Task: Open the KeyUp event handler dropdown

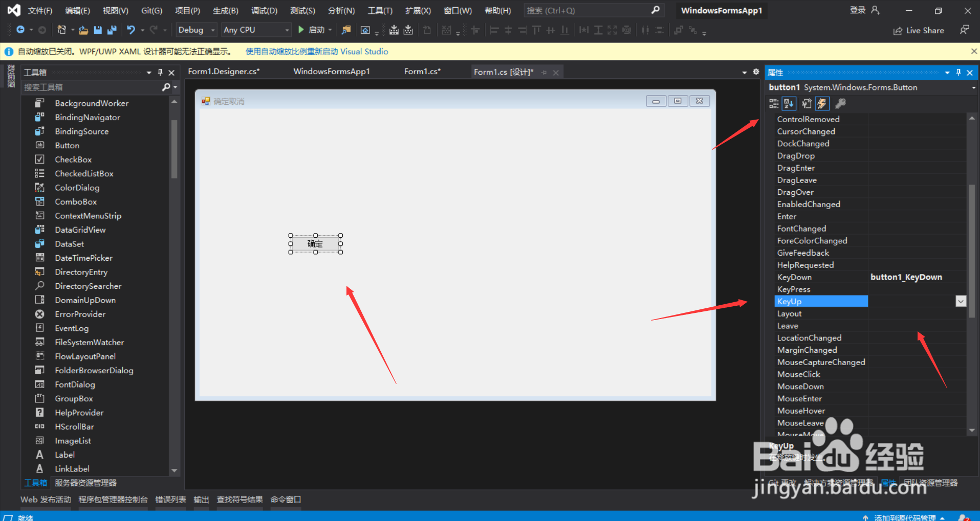Action: point(961,302)
